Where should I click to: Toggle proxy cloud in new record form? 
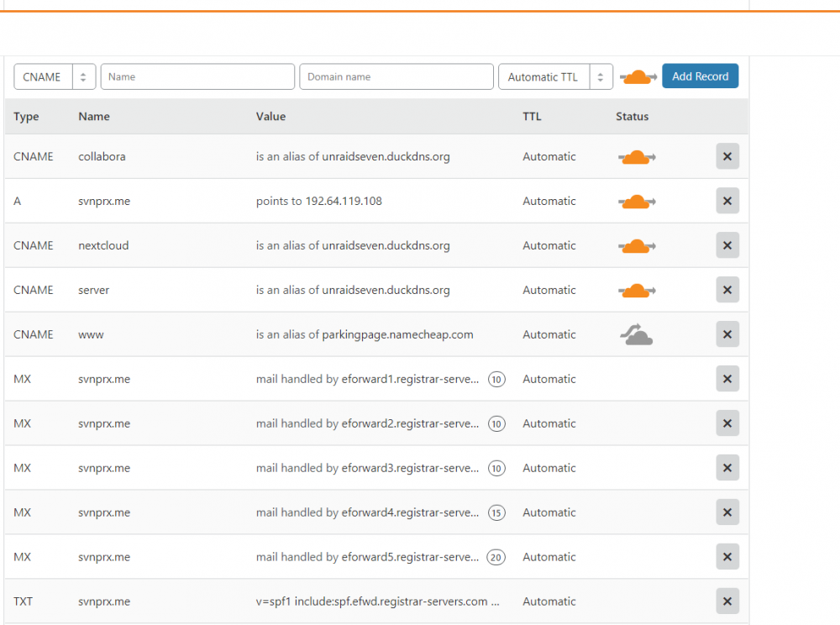638,77
